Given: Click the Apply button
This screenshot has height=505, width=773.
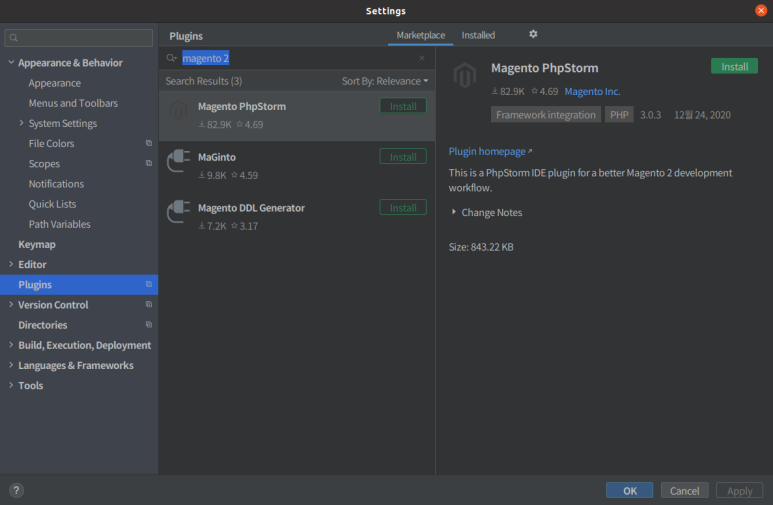Looking at the screenshot, I should click(739, 490).
